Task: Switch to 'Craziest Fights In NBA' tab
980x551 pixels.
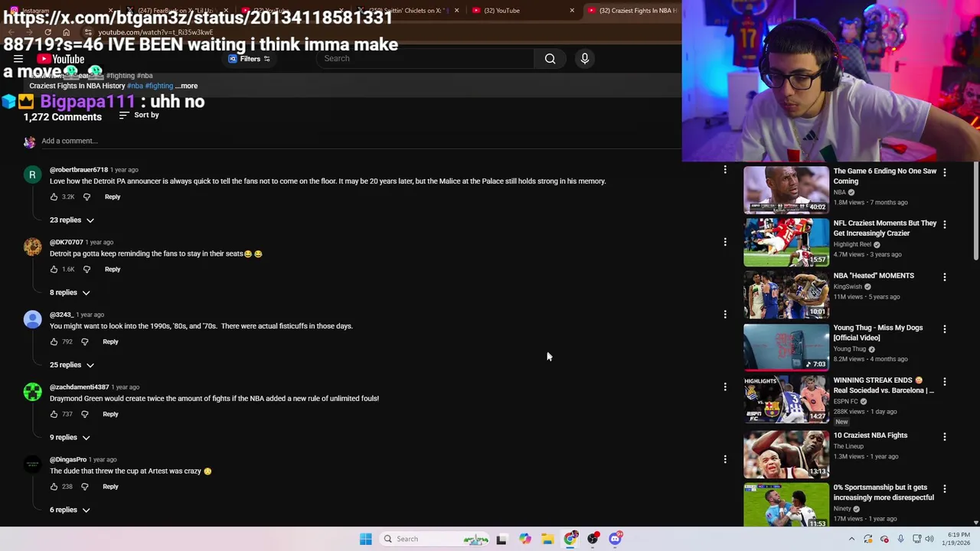Action: pyautogui.click(x=634, y=11)
